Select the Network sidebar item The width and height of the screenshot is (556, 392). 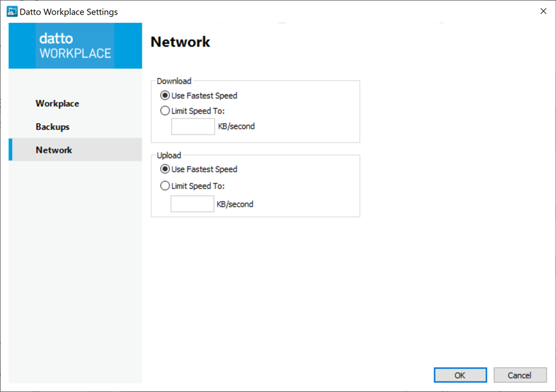pyautogui.click(x=54, y=150)
